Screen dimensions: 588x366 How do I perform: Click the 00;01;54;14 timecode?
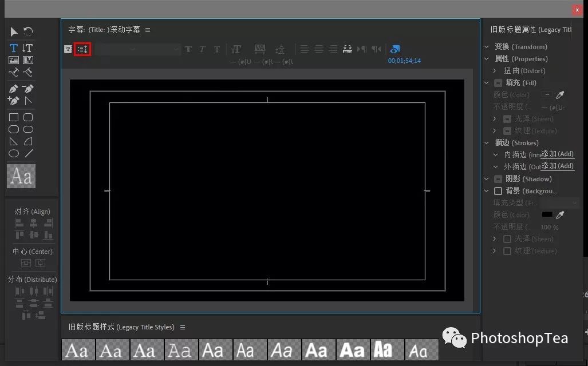pyautogui.click(x=404, y=61)
